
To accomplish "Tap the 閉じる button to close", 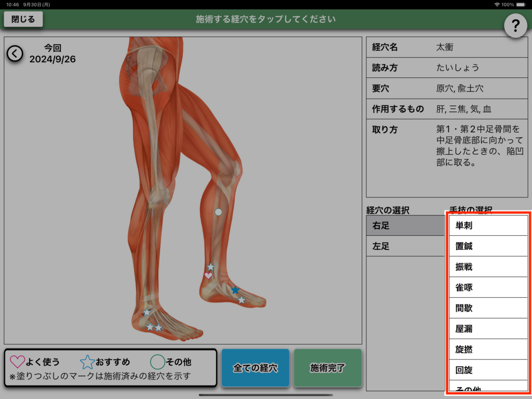I will pyautogui.click(x=23, y=19).
